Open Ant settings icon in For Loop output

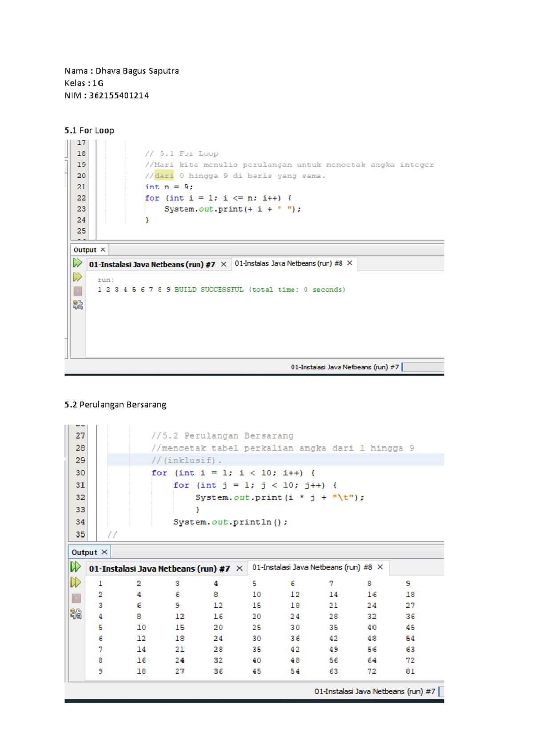77,305
